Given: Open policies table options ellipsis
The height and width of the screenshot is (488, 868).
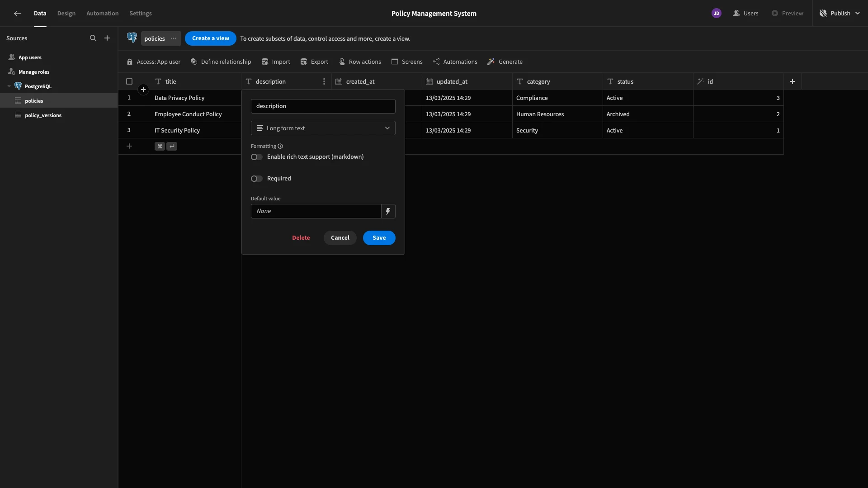Looking at the screenshot, I should [x=174, y=38].
